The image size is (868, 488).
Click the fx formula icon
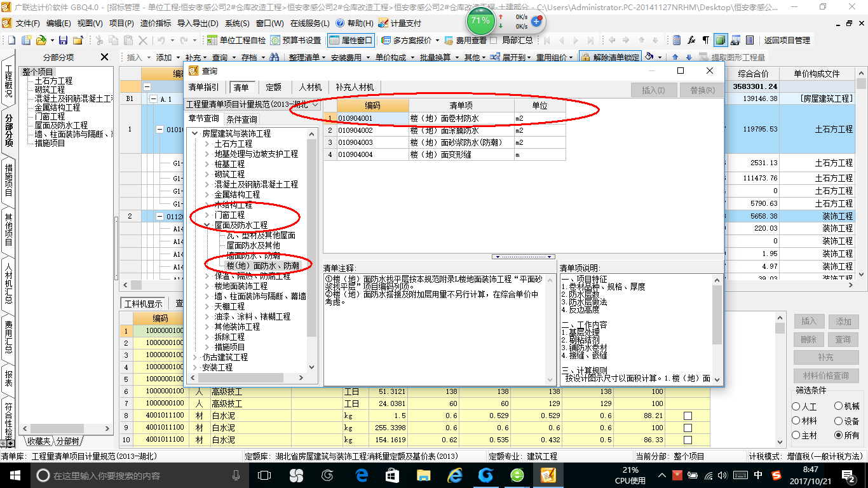click(x=691, y=40)
